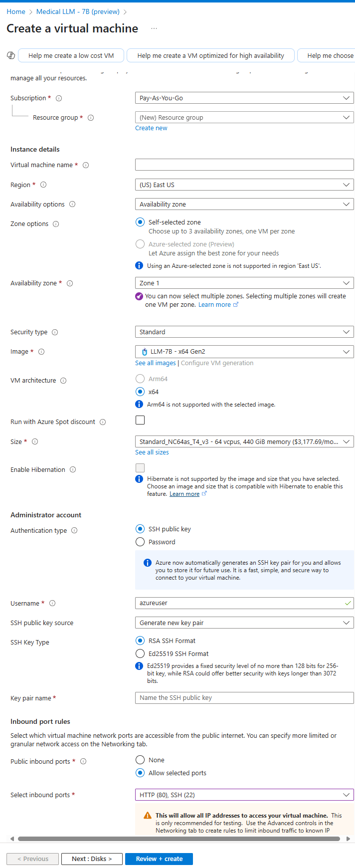Expand the Region dropdown
355x868 pixels.
click(x=244, y=185)
